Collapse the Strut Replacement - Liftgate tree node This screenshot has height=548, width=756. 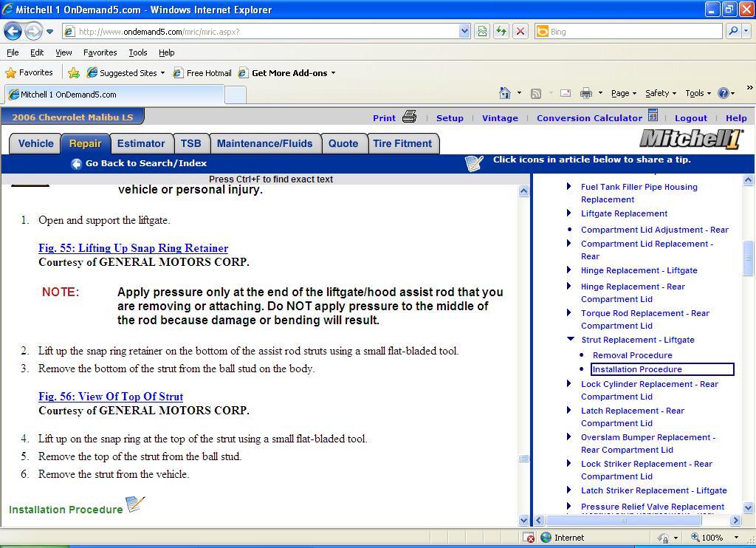571,339
